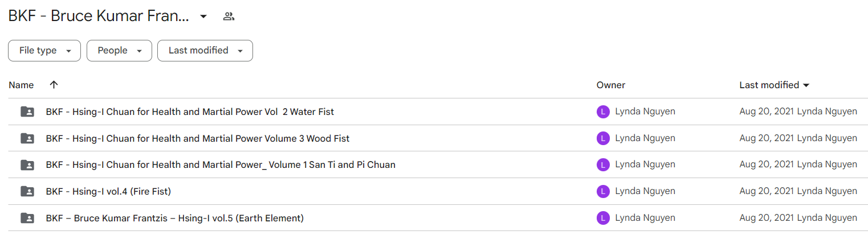Click Lynda Nguyen avatar in Fire Fist row
This screenshot has height=243, width=868.
[x=603, y=191]
